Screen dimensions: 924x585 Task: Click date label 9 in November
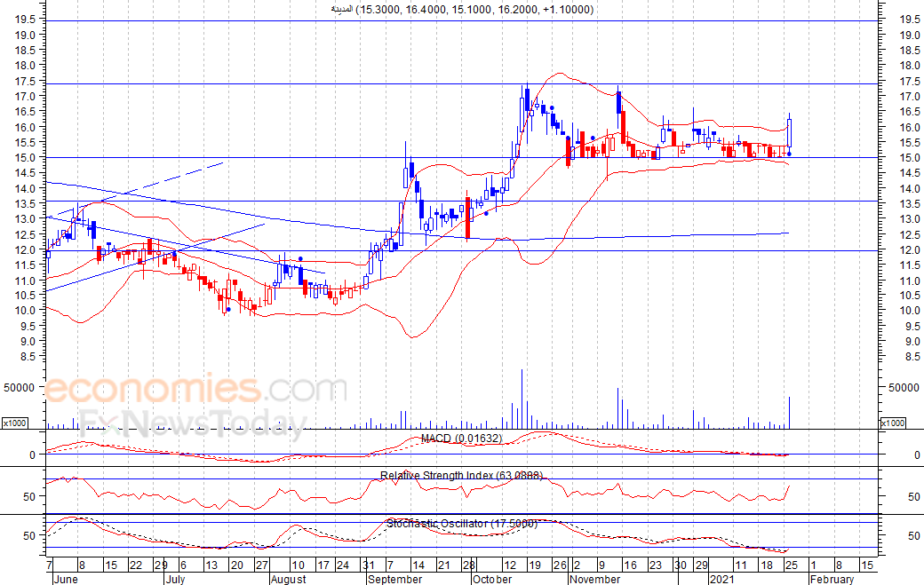[x=601, y=565]
